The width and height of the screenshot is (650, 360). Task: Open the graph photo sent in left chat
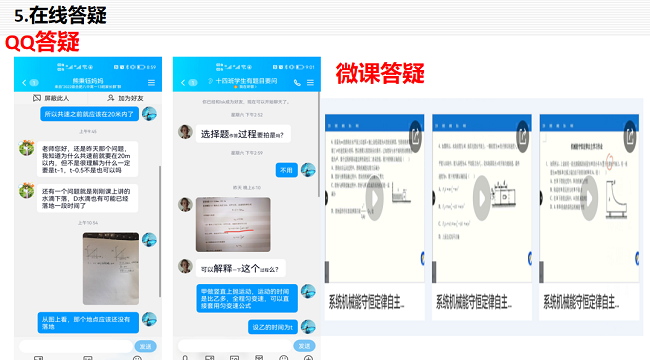click(x=111, y=268)
